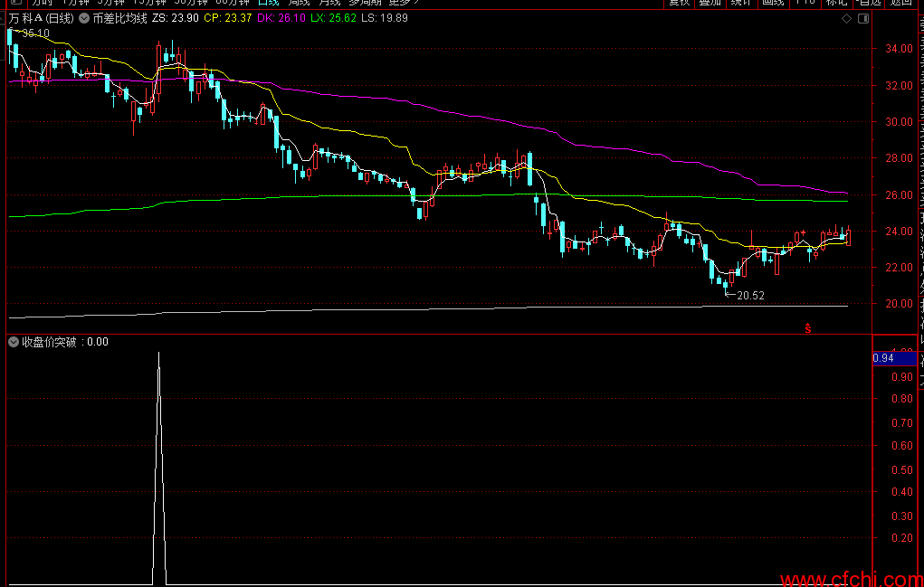Click the white spike peak in the indicator pane
Image resolution: width=924 pixels, height=587 pixels.
point(158,354)
